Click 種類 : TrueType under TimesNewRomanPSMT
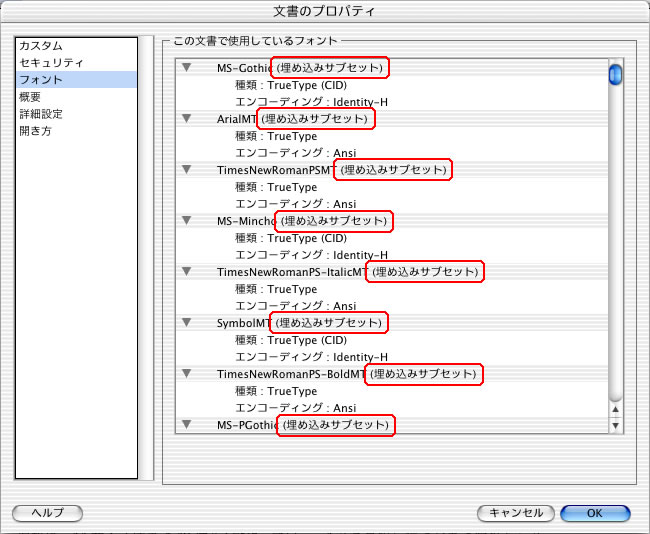The image size is (650, 534). (276, 187)
